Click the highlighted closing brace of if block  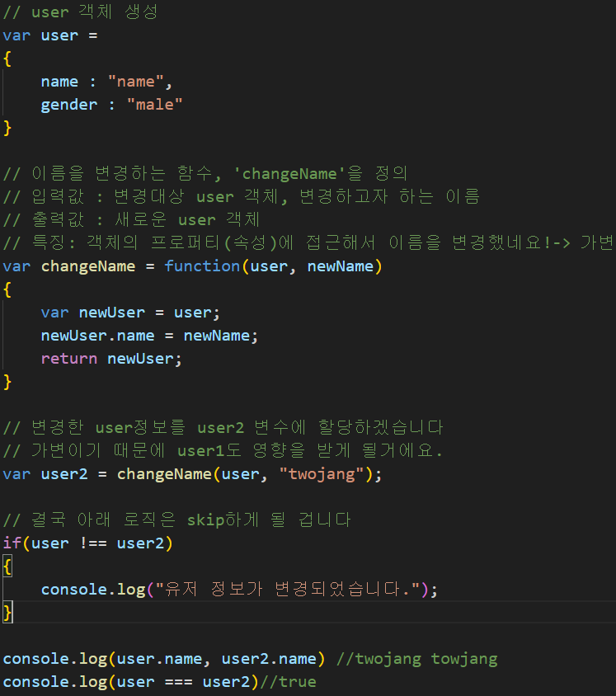(x=7, y=613)
